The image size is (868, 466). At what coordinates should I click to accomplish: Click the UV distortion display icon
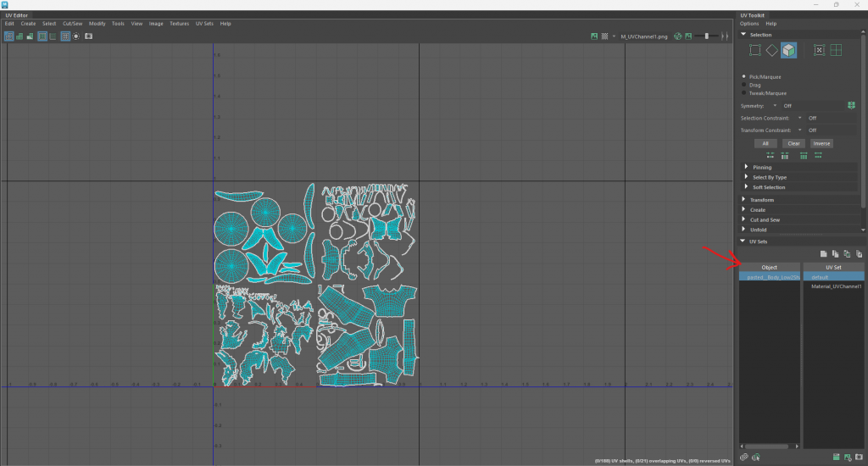(31, 36)
